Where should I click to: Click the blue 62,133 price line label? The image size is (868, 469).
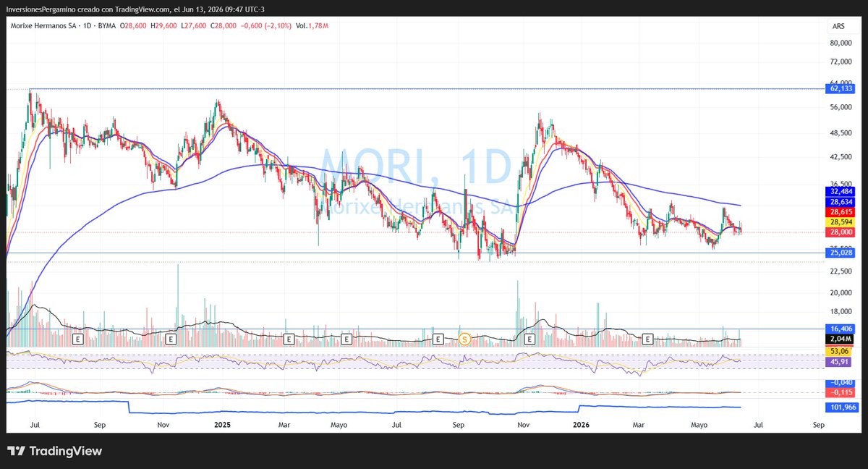tap(839, 89)
